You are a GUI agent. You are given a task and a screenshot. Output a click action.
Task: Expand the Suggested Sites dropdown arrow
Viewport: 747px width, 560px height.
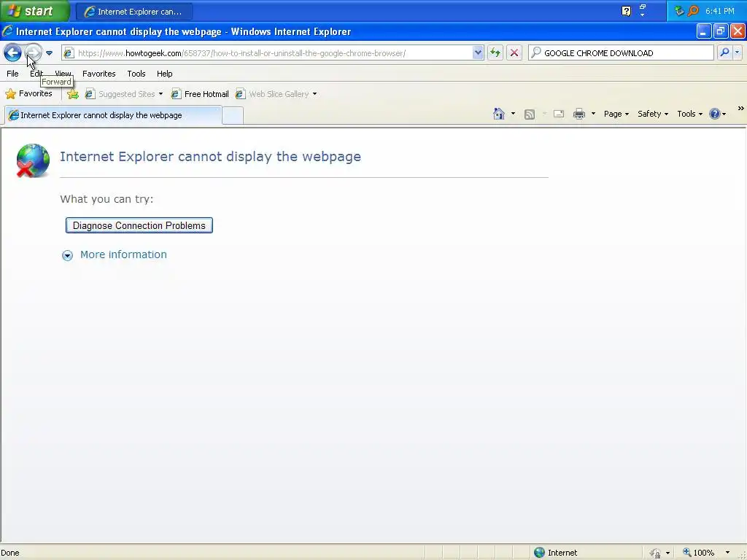coord(161,94)
